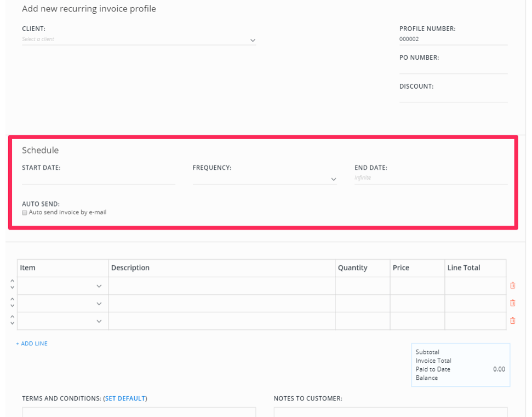Remove the third line with trash icon
Image resolution: width=532 pixels, height=417 pixels.
point(513,321)
